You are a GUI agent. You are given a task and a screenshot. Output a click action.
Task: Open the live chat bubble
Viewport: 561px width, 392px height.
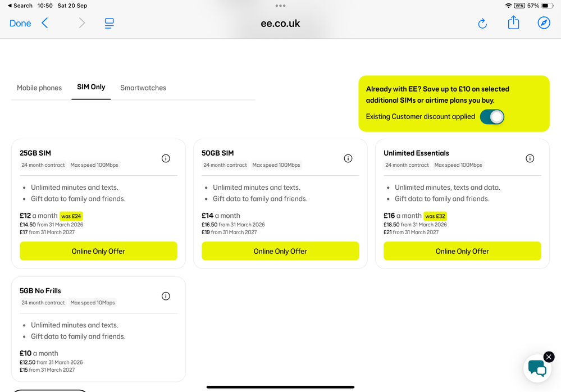pyautogui.click(x=537, y=368)
